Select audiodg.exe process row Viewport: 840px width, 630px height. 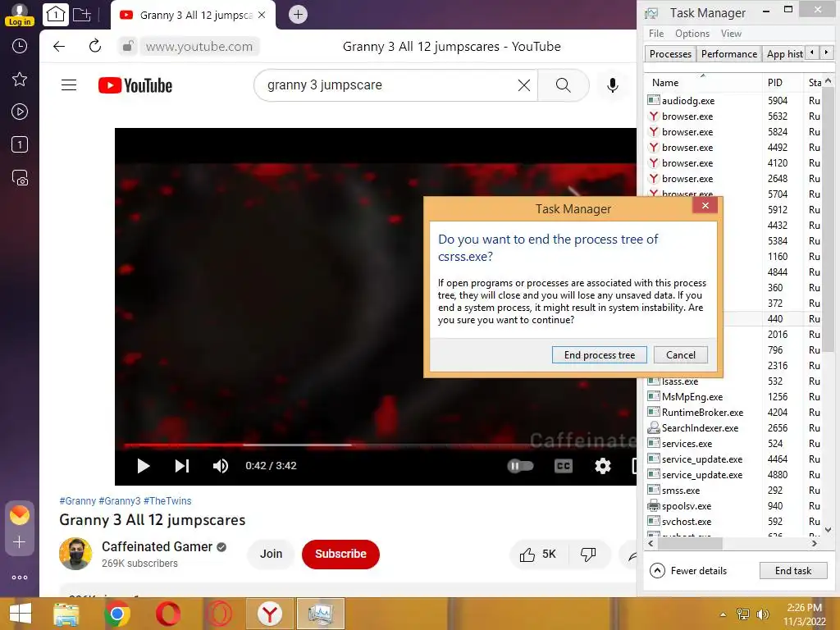tap(733, 101)
